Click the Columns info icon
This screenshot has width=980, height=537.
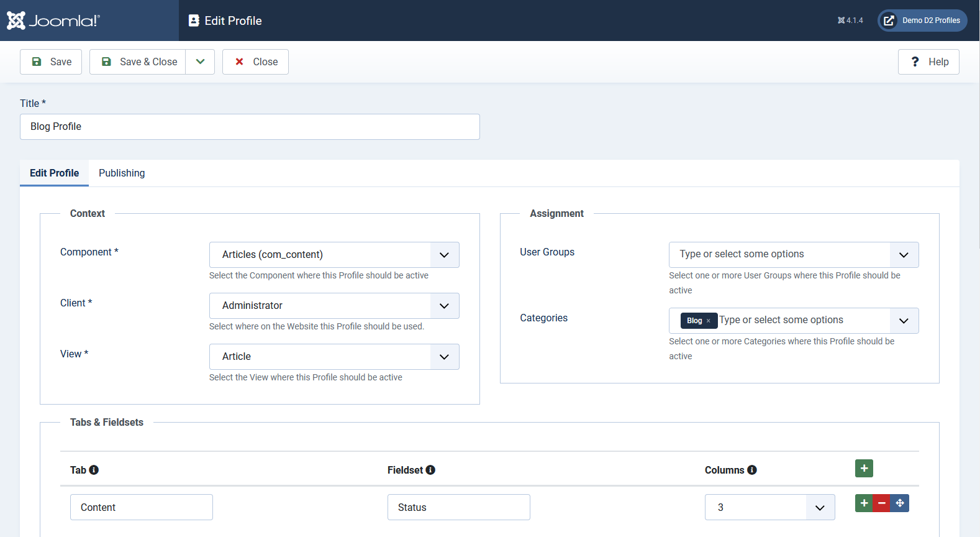tap(752, 470)
